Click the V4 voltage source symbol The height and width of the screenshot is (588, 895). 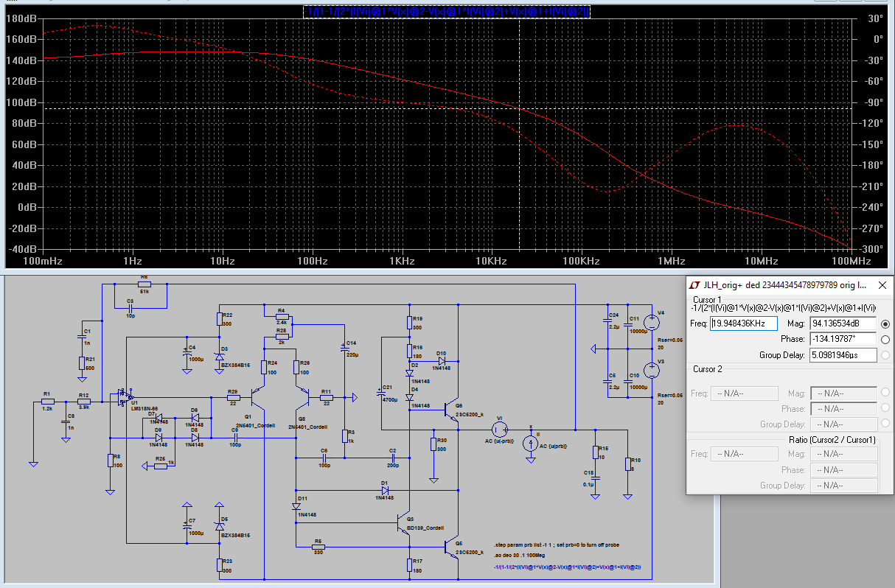click(x=652, y=323)
